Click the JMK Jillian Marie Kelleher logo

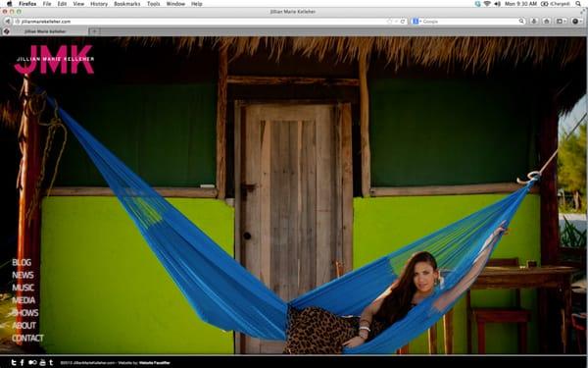point(54,59)
